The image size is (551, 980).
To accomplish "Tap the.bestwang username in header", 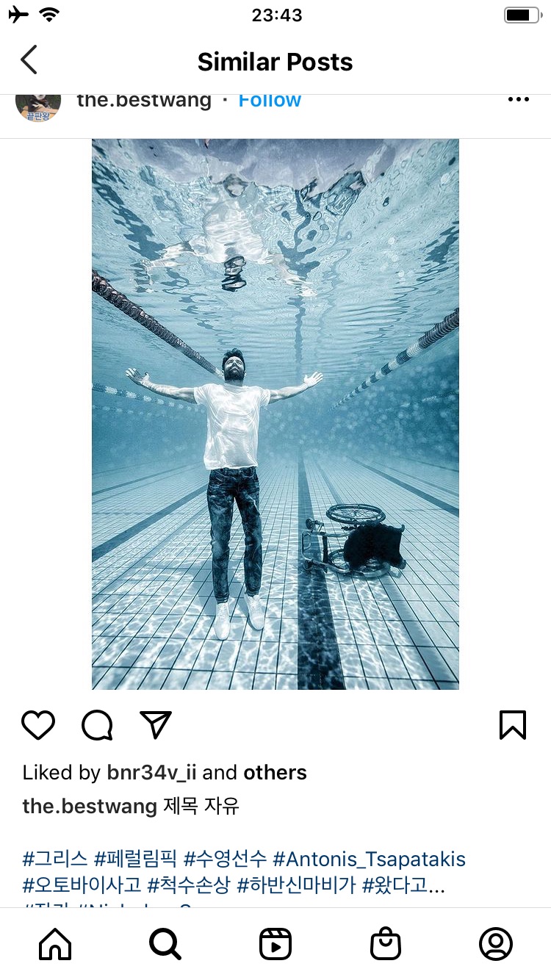I will coord(144,101).
